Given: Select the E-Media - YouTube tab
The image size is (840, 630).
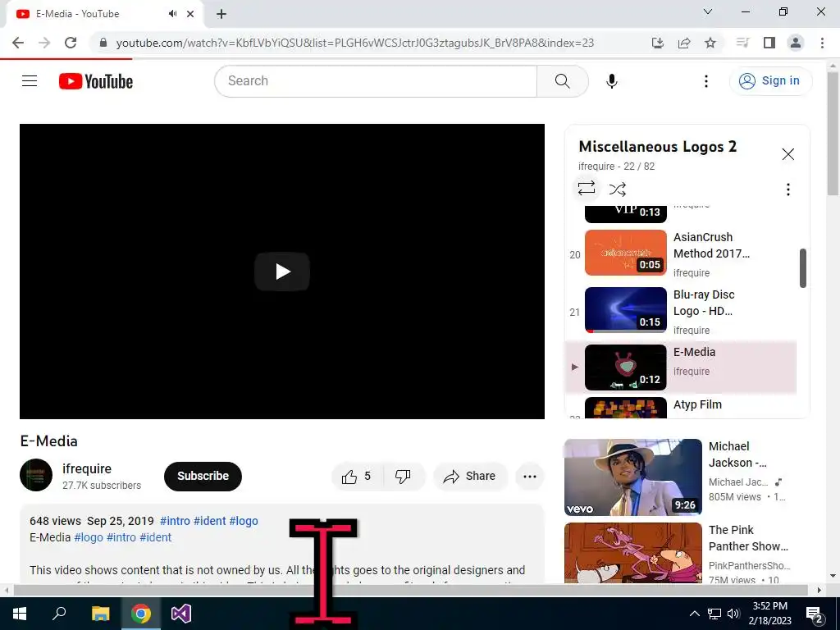Looking at the screenshot, I should coord(104,14).
